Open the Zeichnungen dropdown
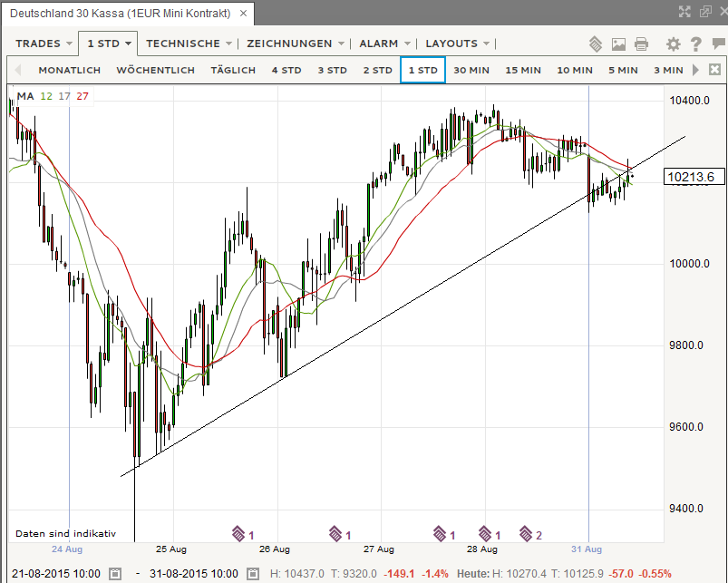This screenshot has width=728, height=583. tap(296, 44)
